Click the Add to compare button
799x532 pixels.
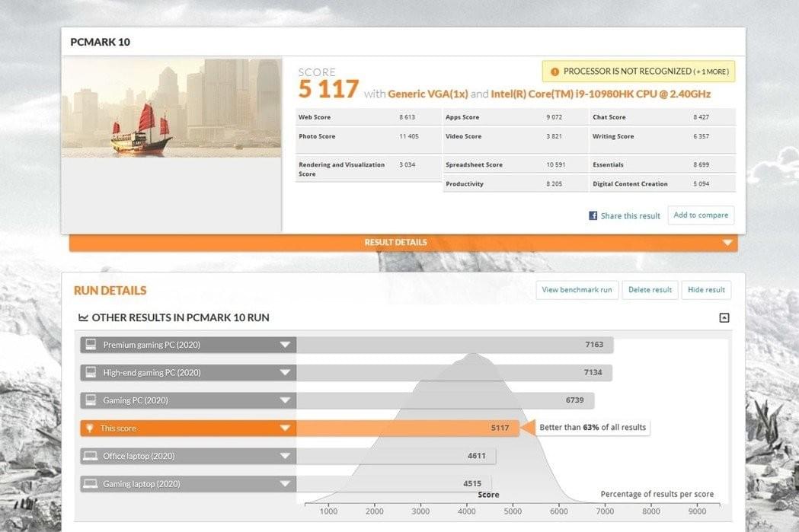[701, 215]
